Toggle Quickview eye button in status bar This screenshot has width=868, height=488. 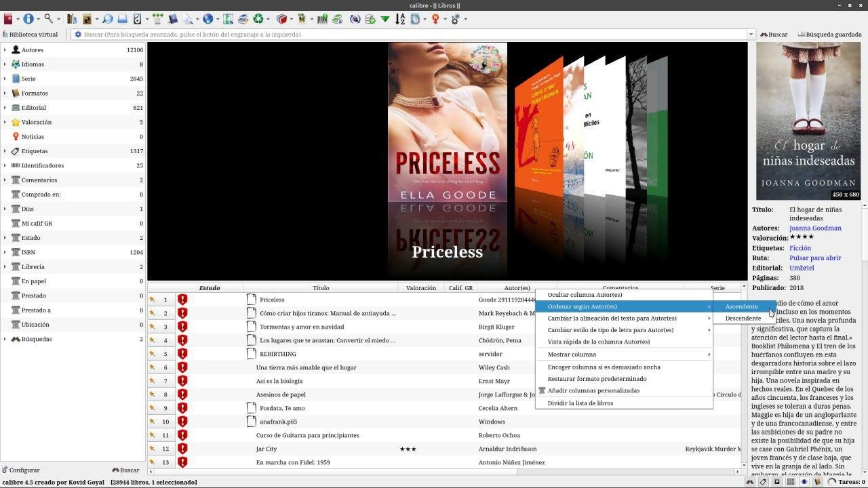[804, 482]
